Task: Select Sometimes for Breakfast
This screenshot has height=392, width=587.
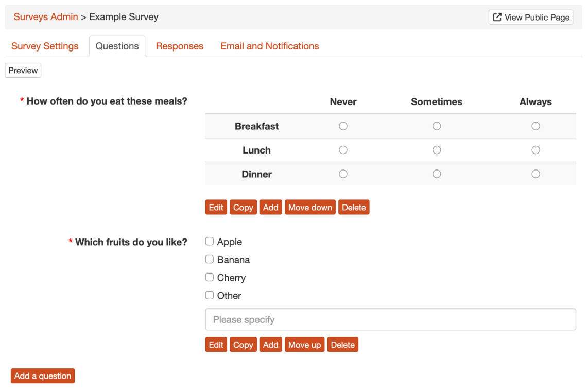Action: (x=437, y=126)
